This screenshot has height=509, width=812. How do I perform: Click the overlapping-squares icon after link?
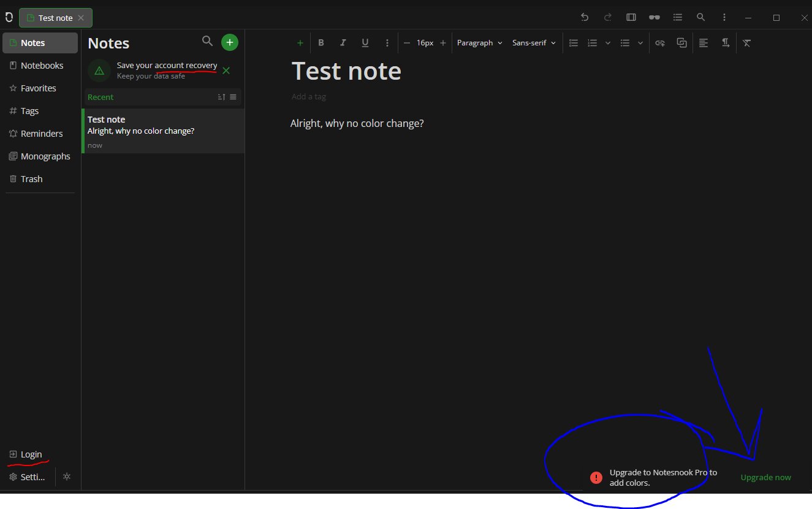point(681,43)
